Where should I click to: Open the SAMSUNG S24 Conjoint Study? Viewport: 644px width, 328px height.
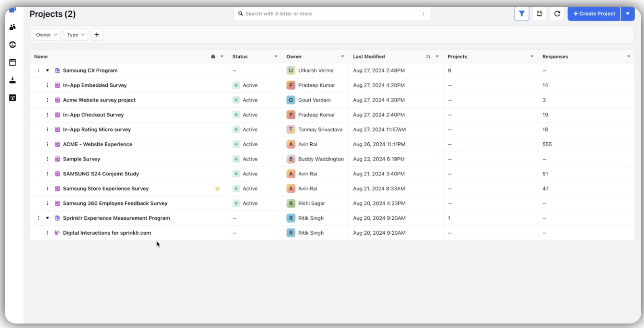(101, 174)
